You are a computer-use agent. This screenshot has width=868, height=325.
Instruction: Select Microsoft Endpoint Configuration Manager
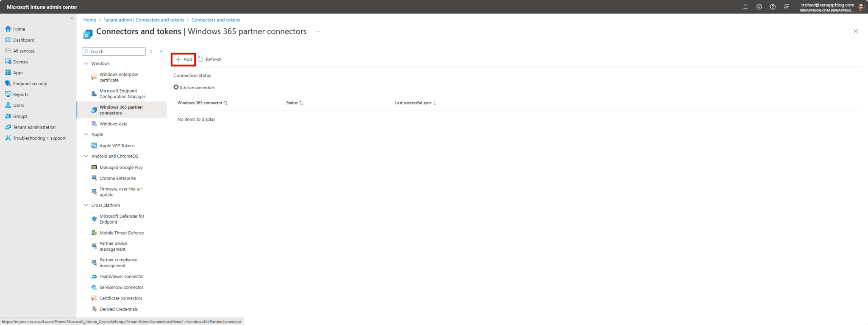click(122, 94)
